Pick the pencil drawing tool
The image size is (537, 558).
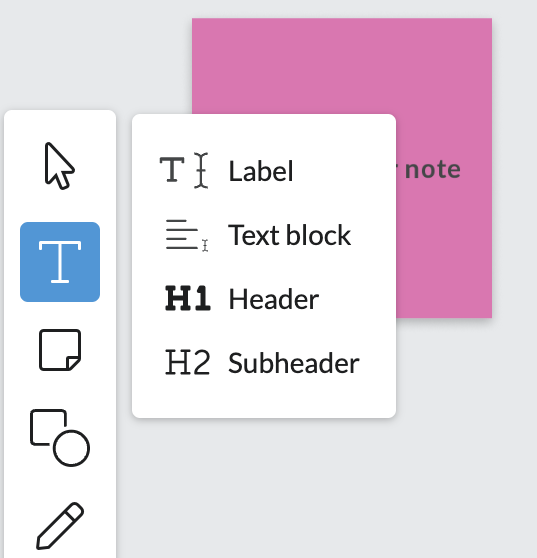pyautogui.click(x=60, y=526)
